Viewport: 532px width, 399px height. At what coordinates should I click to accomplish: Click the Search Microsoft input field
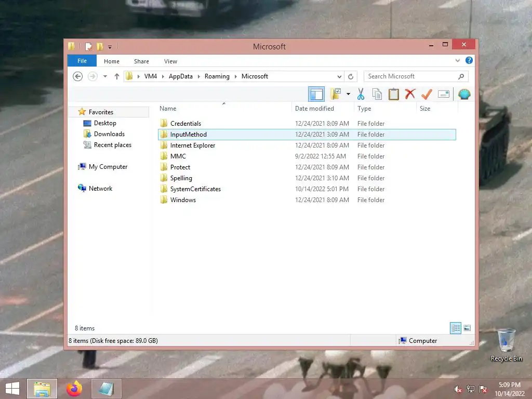pos(416,76)
